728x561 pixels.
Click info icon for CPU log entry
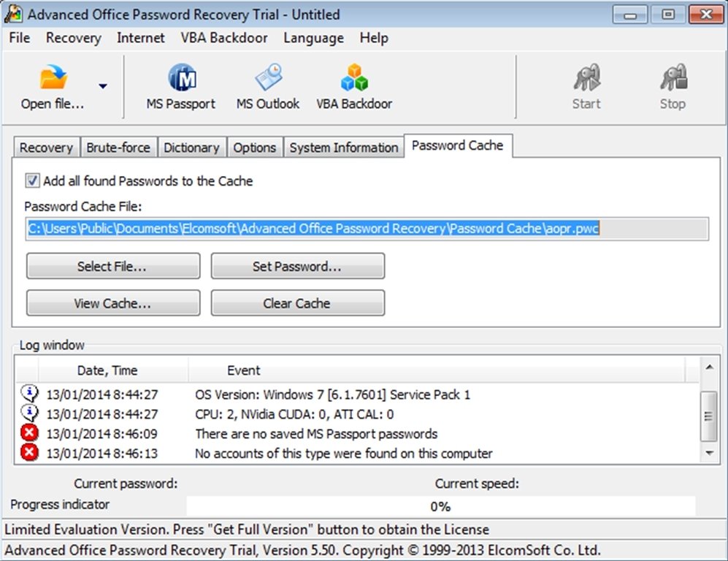(x=29, y=413)
